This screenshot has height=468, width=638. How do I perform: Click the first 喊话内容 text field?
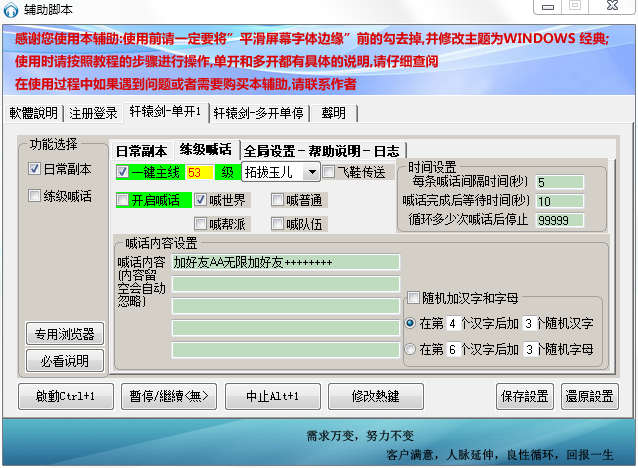[285, 262]
